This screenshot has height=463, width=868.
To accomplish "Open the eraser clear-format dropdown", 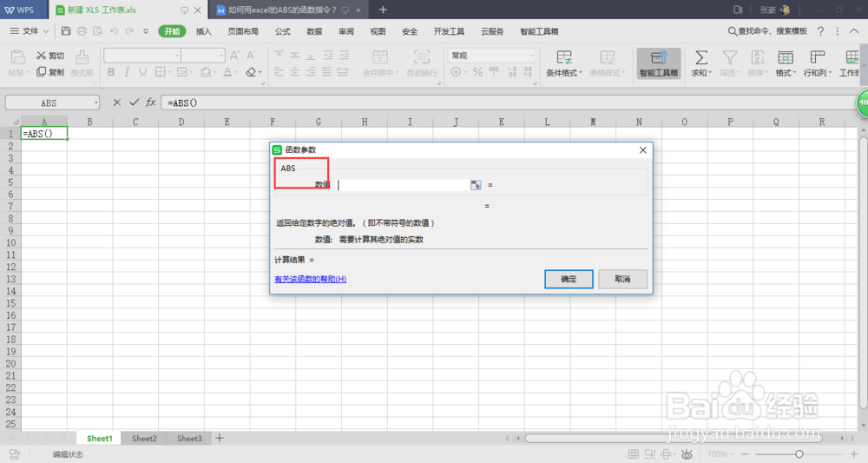I will (x=260, y=73).
